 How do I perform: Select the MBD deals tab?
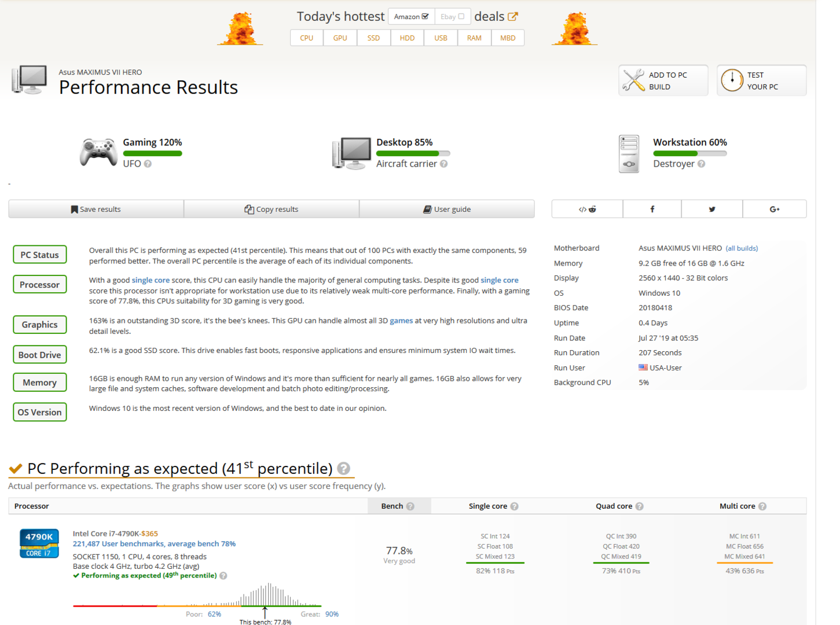pos(508,38)
